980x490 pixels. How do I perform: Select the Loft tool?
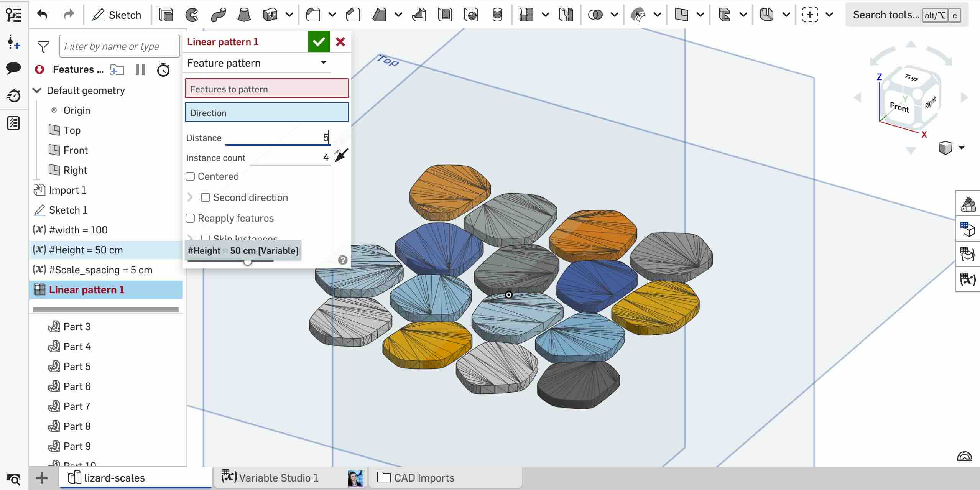tap(244, 15)
